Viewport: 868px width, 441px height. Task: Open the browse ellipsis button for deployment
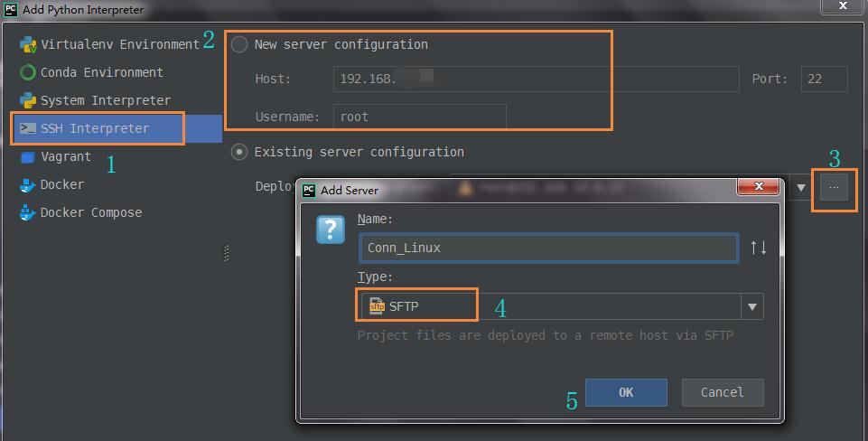(834, 188)
